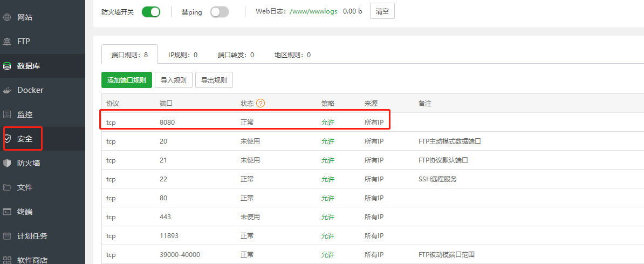Open the 端口转发 tab
The width and height of the screenshot is (644, 264).
point(236,55)
